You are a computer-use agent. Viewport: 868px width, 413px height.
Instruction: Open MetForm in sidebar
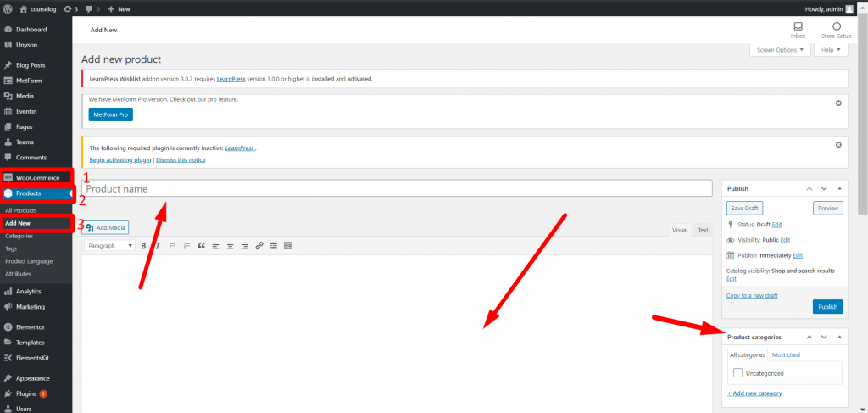pyautogui.click(x=29, y=81)
